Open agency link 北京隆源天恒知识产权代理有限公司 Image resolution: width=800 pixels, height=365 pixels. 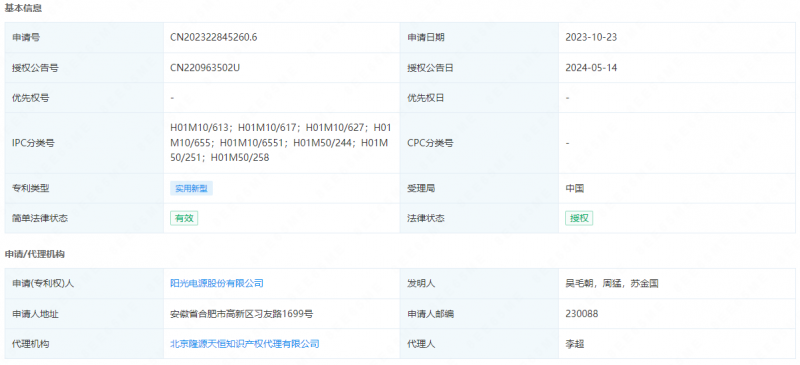click(245, 344)
